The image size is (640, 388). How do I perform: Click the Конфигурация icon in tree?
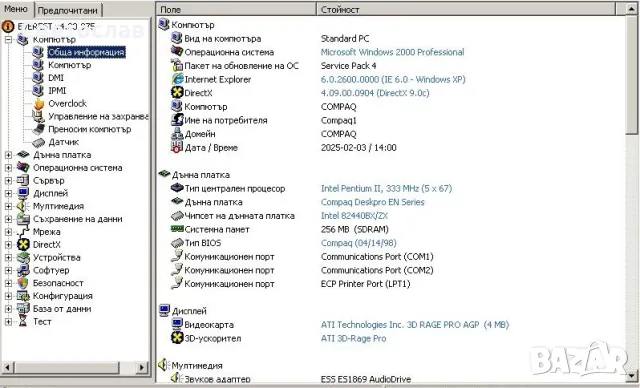coord(23,296)
